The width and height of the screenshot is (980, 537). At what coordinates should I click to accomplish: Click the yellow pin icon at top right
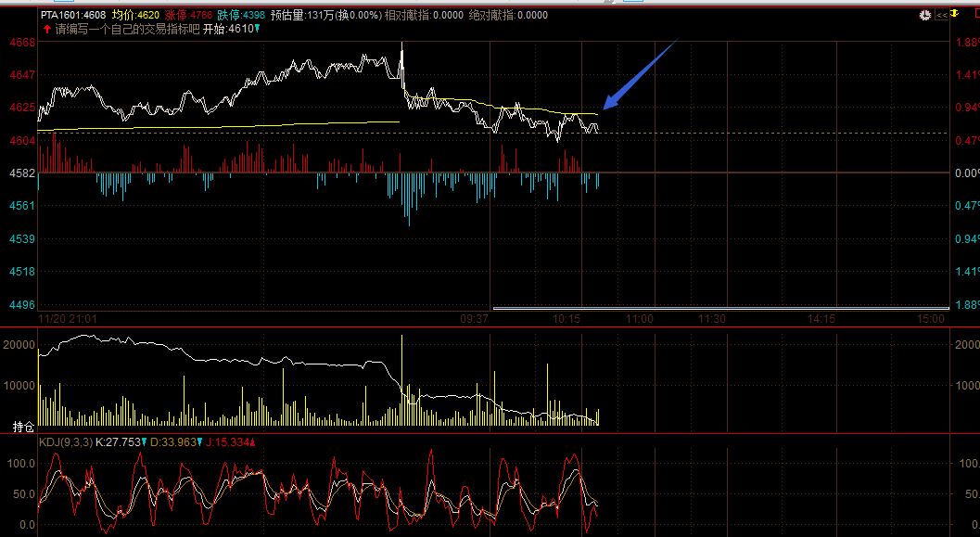tap(954, 14)
